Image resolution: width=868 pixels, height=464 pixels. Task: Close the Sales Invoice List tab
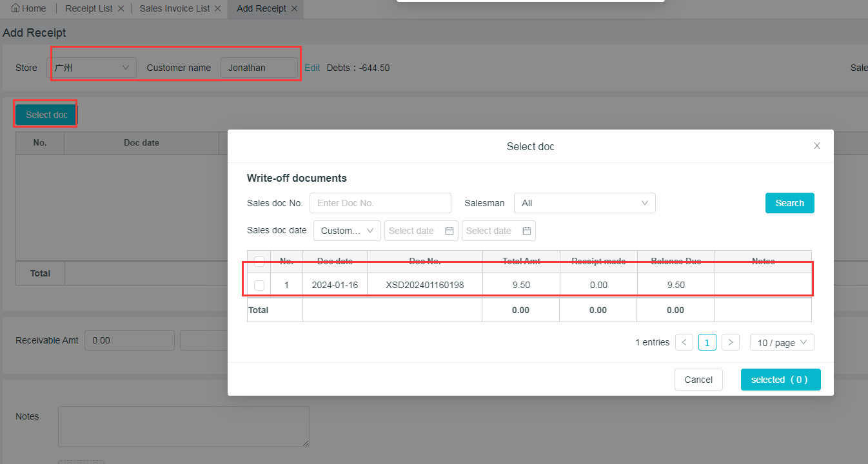[218, 9]
